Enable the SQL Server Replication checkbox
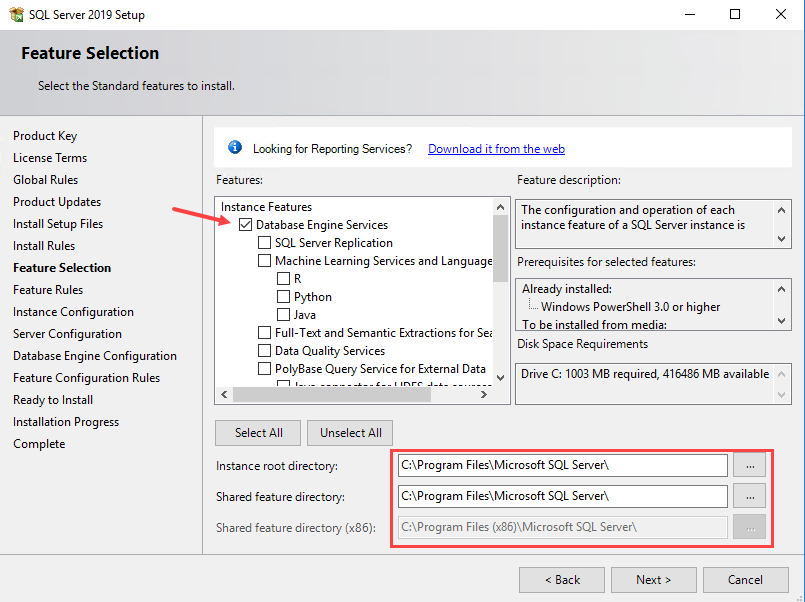The image size is (805, 602). click(x=264, y=243)
